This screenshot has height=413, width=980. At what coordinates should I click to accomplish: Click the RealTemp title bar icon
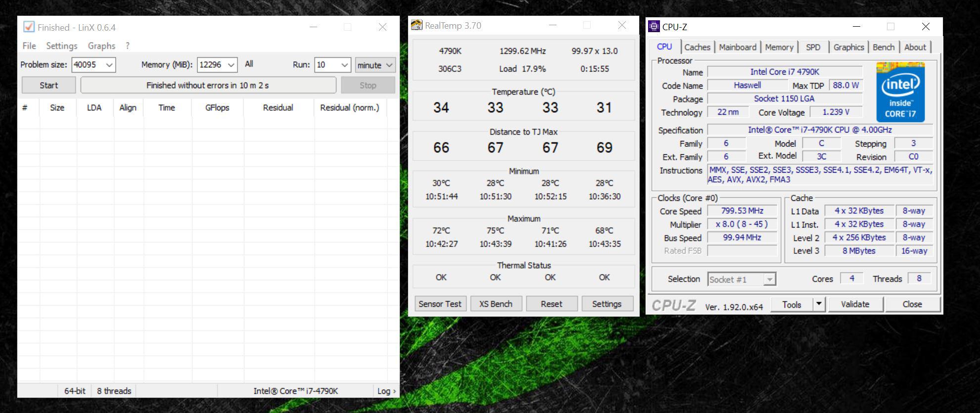[417, 25]
